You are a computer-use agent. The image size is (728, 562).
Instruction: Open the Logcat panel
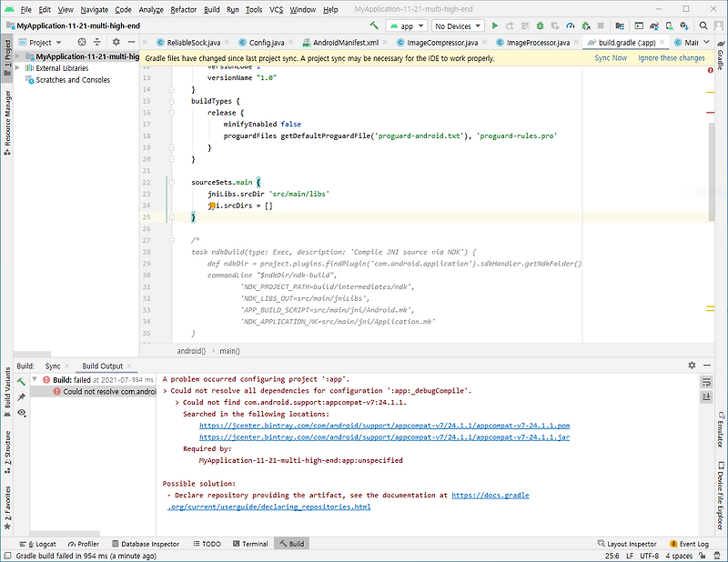click(x=42, y=543)
